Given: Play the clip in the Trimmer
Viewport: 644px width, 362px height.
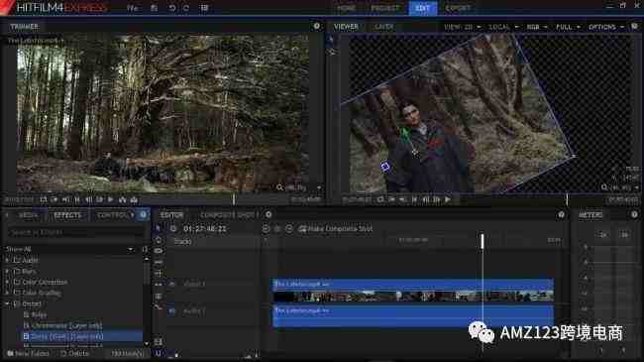Looking at the screenshot, I should [x=111, y=199].
